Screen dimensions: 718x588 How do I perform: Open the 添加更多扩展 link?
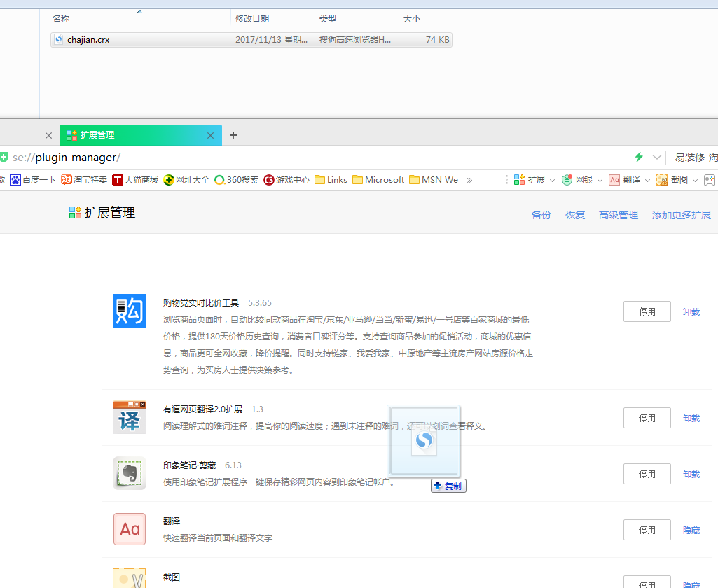[x=682, y=215]
